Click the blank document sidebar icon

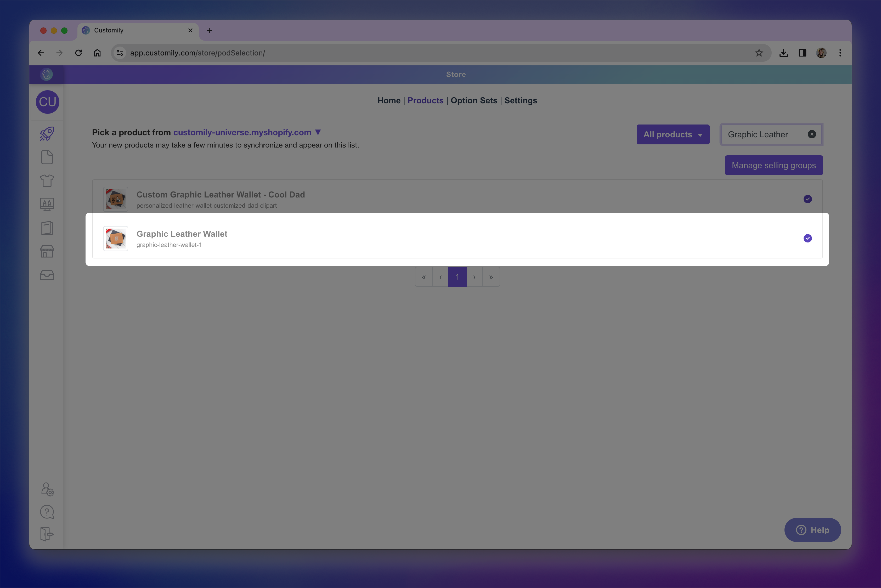(47, 157)
